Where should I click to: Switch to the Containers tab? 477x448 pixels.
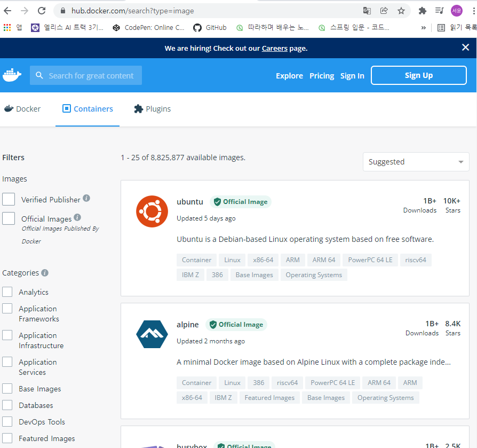coord(88,109)
